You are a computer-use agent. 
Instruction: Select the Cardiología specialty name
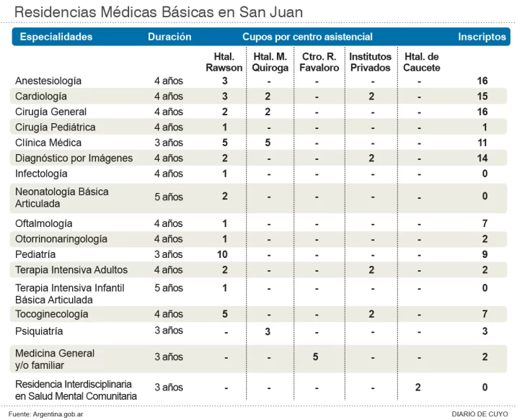(x=41, y=97)
